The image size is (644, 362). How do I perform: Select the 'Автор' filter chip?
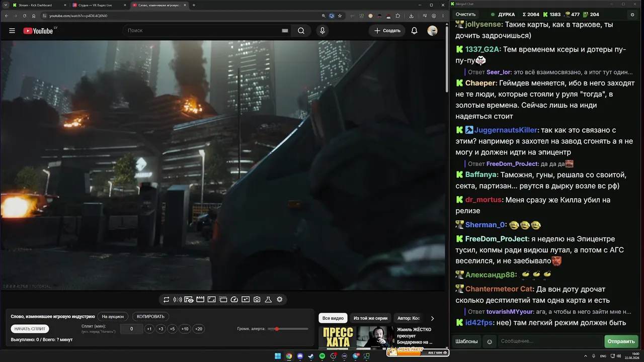click(x=409, y=318)
